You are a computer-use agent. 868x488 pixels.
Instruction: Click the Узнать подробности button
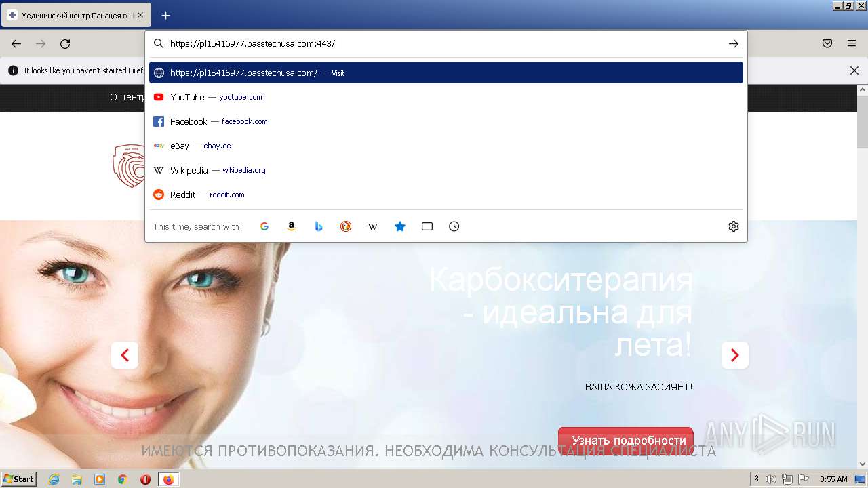click(626, 441)
